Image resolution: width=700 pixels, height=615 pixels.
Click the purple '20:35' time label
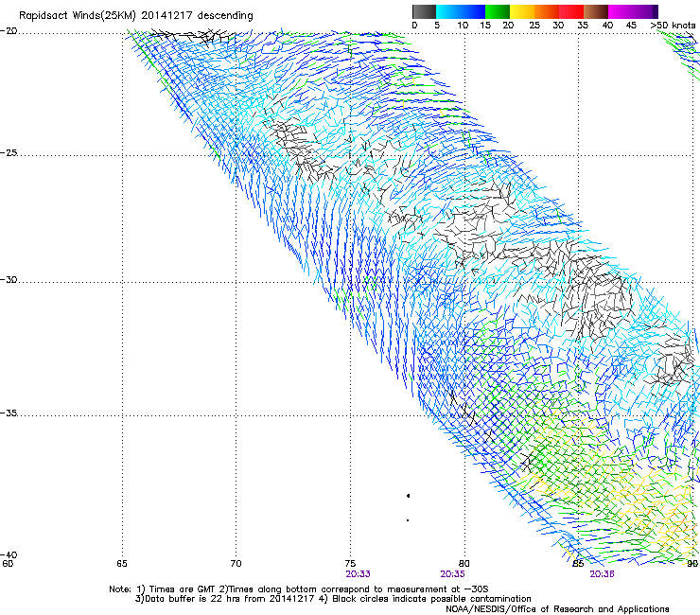click(x=453, y=574)
